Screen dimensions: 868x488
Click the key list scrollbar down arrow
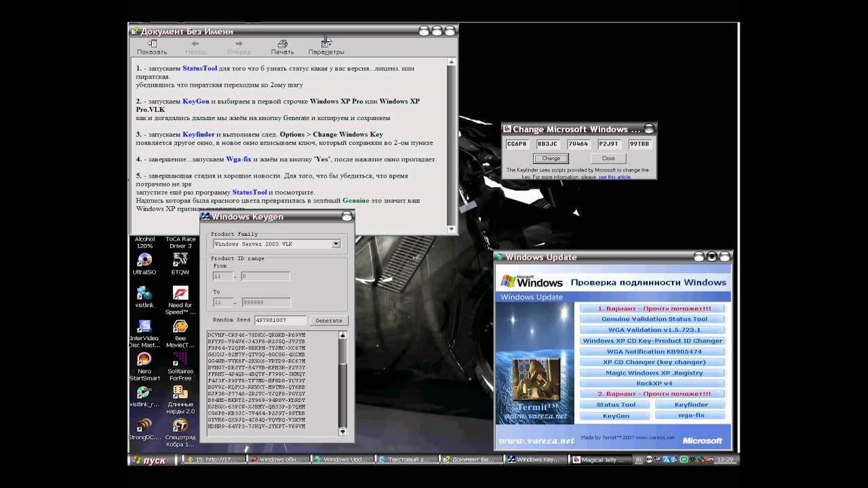tap(342, 432)
